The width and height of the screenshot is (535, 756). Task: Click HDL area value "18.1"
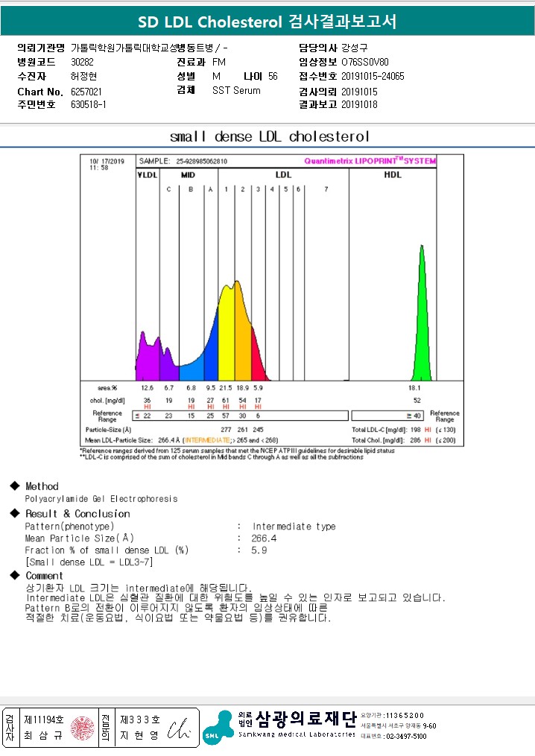(414, 387)
